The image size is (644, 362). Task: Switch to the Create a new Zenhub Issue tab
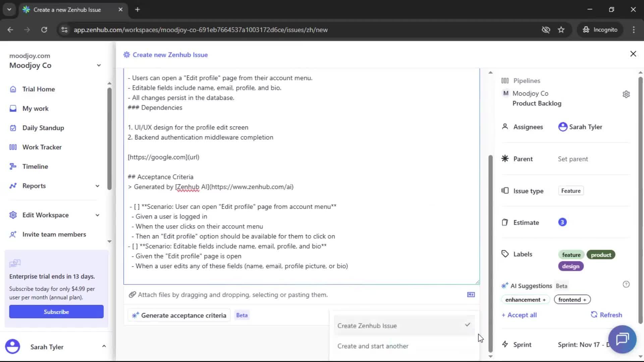click(x=67, y=10)
